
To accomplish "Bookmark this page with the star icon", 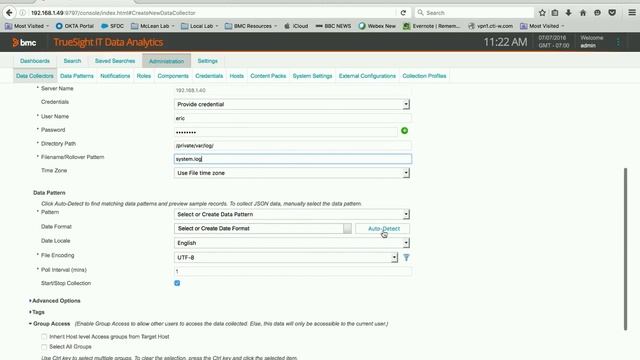I will click(x=542, y=13).
